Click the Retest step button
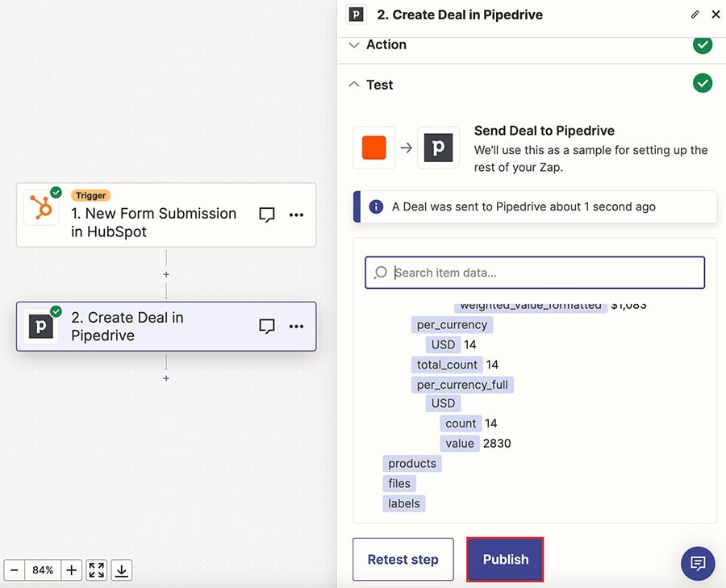This screenshot has height=588, width=726. pyautogui.click(x=403, y=559)
